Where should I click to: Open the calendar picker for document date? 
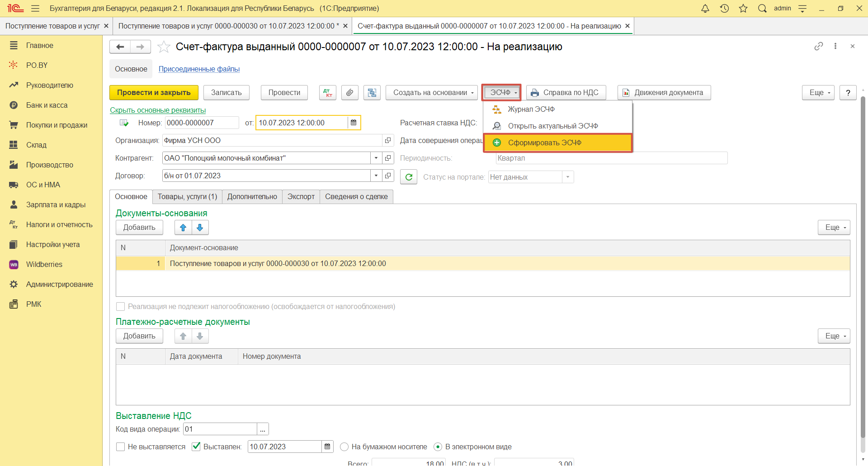pos(354,123)
